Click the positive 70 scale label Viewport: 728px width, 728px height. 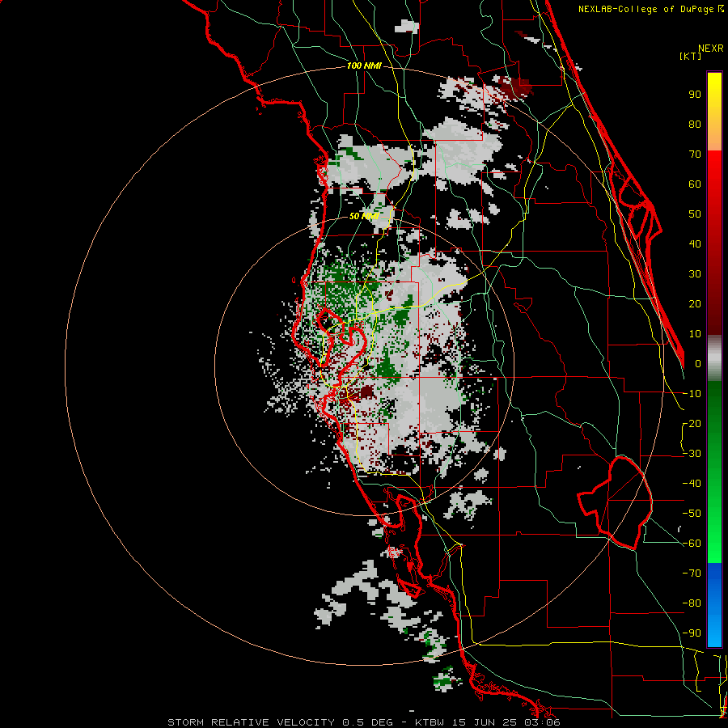[695, 154]
